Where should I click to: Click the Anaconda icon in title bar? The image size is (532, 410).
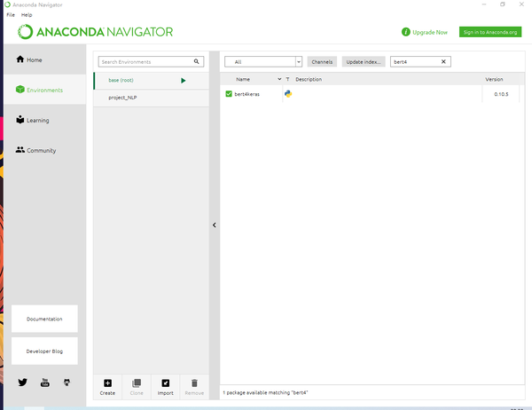click(x=7, y=4)
